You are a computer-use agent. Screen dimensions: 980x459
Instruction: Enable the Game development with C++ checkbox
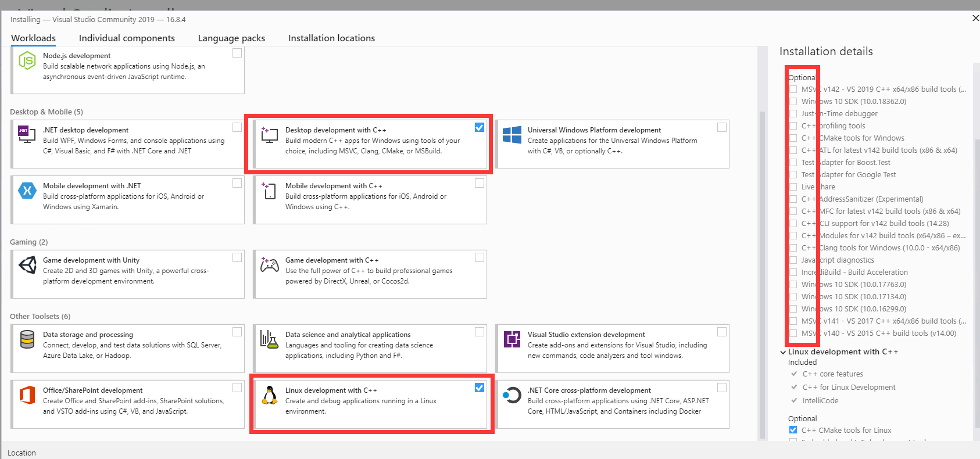[479, 257]
